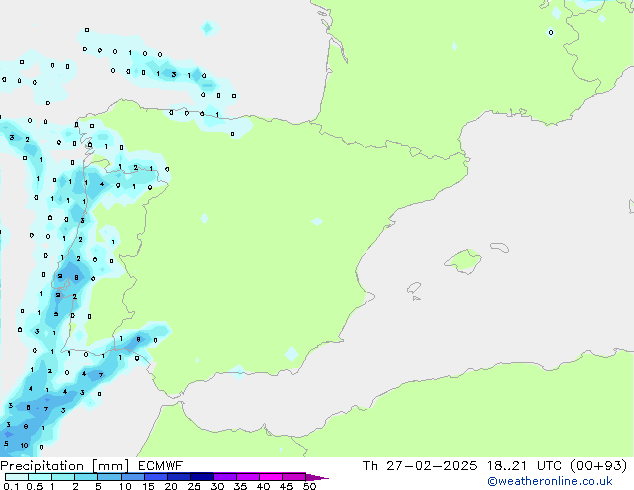The image size is (634, 490).
Task: Click the 30–35 mm purple legend swatch
Action: tap(224, 477)
